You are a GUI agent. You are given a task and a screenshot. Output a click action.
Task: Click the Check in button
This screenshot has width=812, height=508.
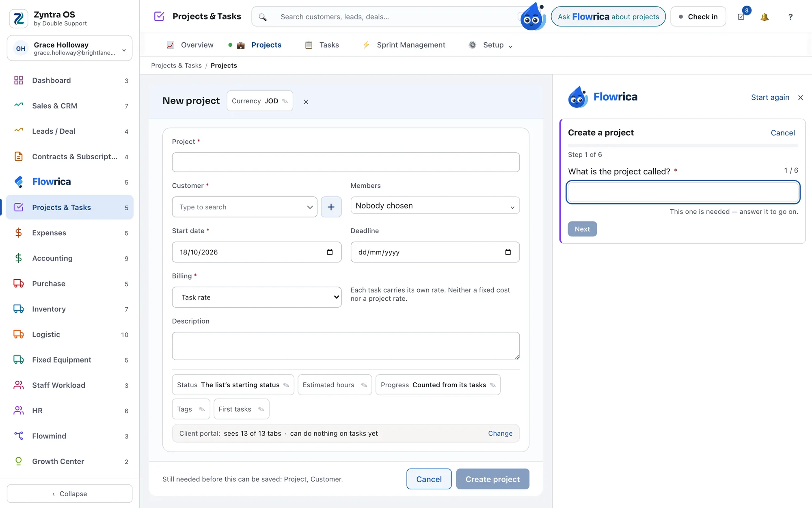tap(698, 17)
